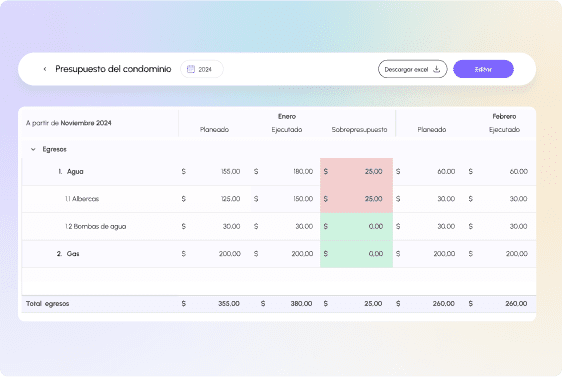Click Agua's red over-budget 25.00 cell

[x=356, y=172]
